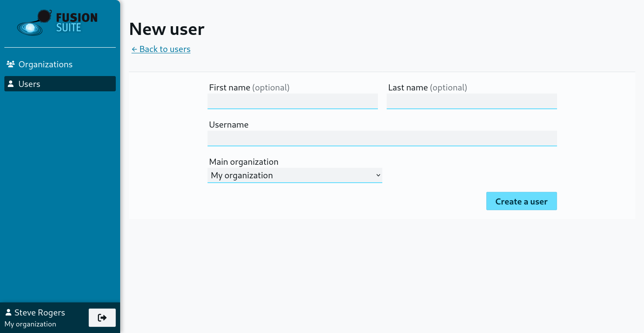This screenshot has width=644, height=333.
Task: Follow the Back to users link
Action: tap(165, 49)
